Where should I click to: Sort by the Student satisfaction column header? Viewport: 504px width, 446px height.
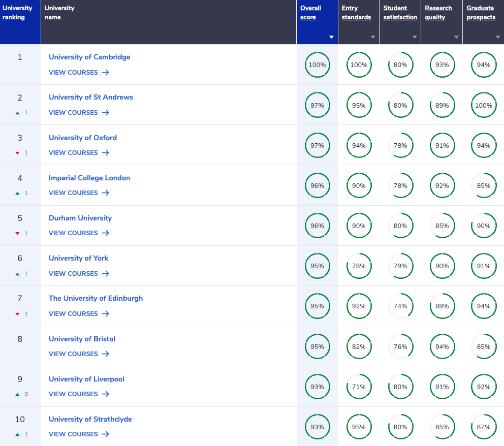[x=400, y=13]
